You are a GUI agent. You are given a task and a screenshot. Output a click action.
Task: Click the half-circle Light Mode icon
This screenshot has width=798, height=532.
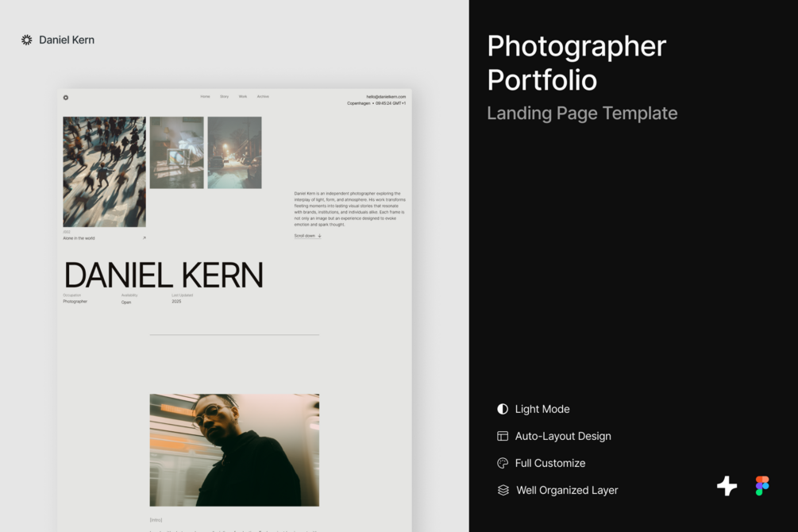click(503, 409)
